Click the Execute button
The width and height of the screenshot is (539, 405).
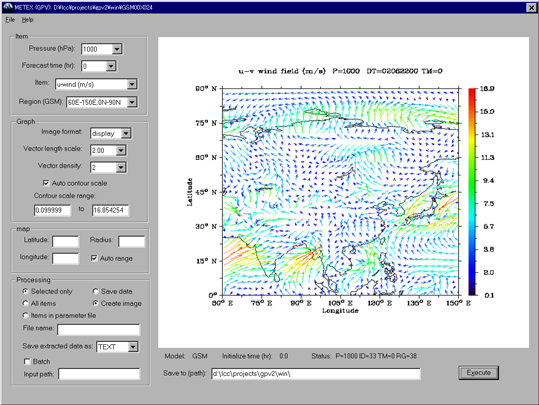(478, 373)
